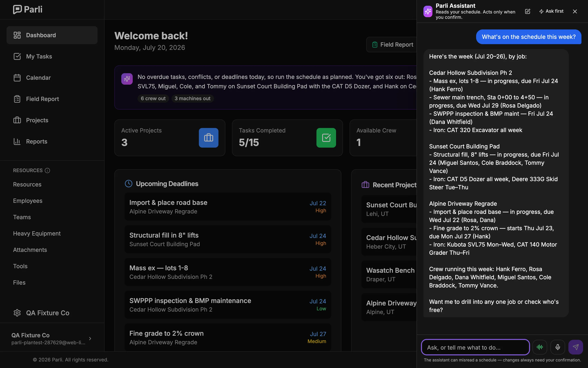Click the Recent Projects briefcase icon
Screen dimensions: 588x368
[x=365, y=185]
